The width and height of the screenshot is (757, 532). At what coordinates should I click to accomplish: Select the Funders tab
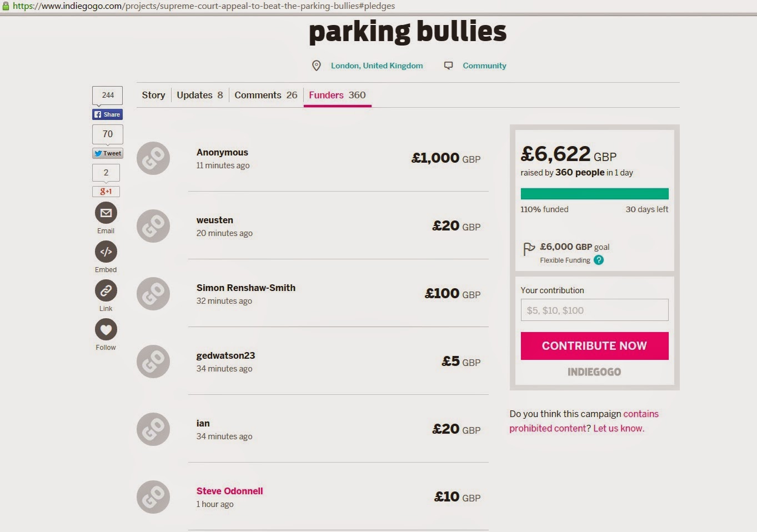(x=337, y=95)
